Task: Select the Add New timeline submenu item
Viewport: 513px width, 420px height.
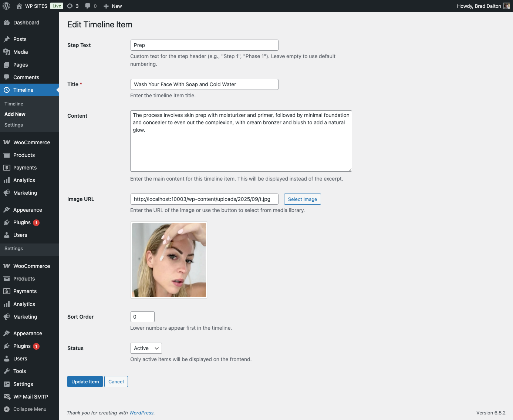Action: click(x=15, y=114)
